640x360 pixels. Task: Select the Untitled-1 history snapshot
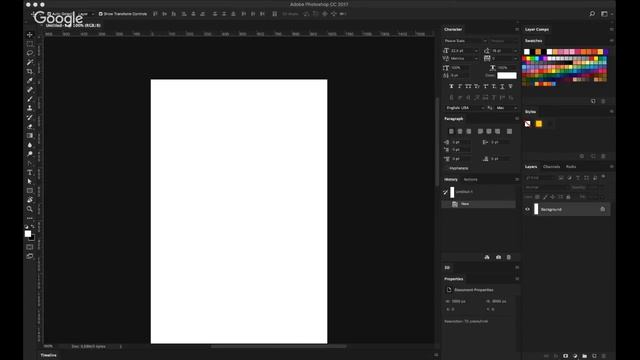[479, 192]
